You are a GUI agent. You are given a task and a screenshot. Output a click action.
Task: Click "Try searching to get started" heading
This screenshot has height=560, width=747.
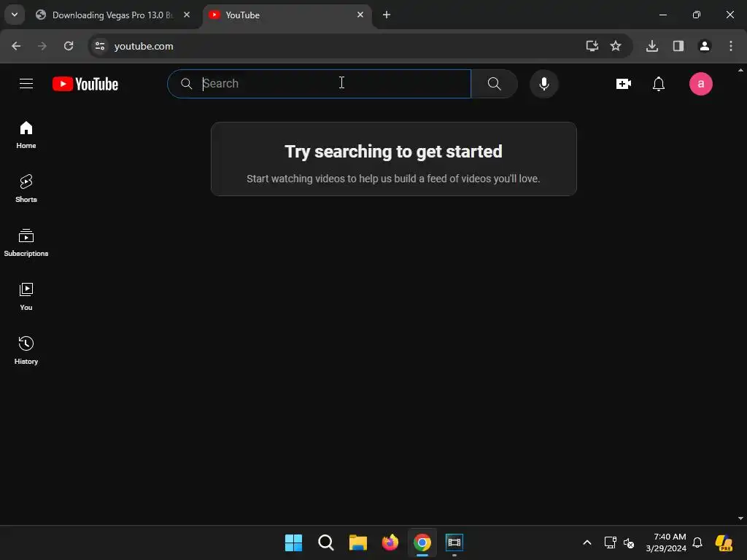pos(393,152)
